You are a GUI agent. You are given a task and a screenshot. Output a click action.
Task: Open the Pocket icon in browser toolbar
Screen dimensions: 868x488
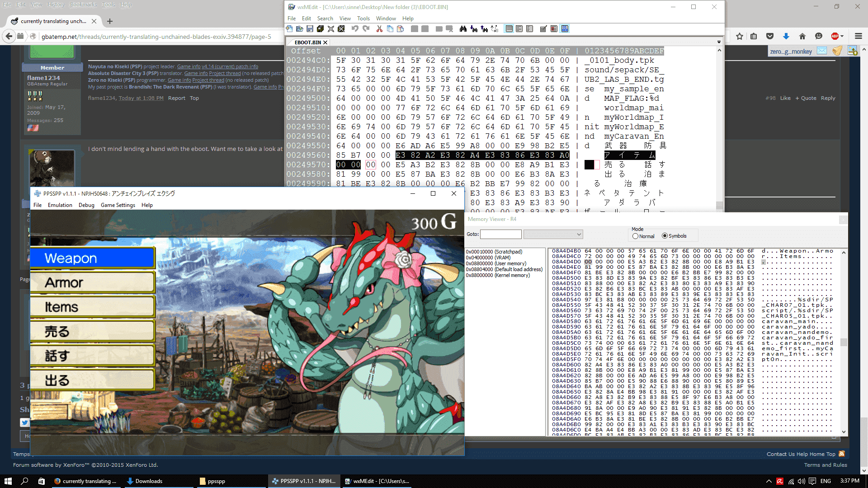tap(770, 36)
